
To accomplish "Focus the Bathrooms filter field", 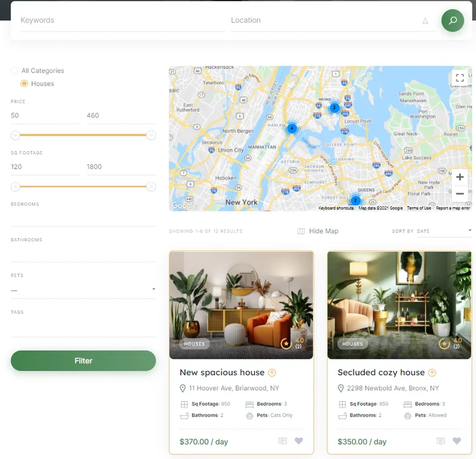I will coord(83,254).
